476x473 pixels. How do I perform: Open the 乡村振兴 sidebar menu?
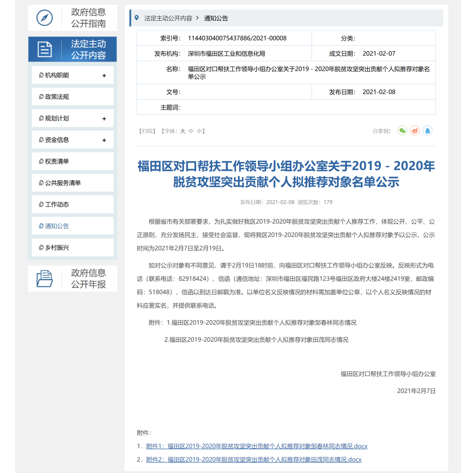(x=73, y=247)
